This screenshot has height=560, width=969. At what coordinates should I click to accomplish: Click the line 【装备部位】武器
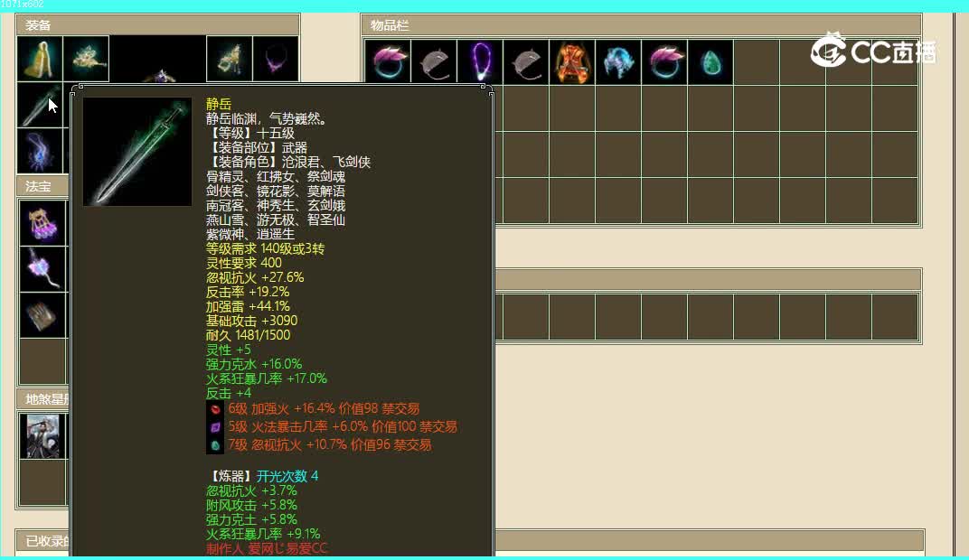pos(257,147)
